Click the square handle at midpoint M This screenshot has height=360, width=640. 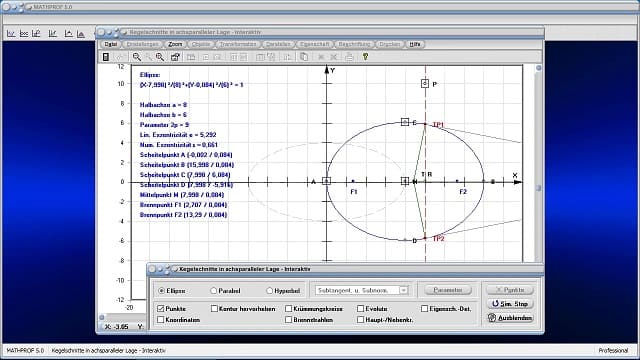tap(405, 181)
